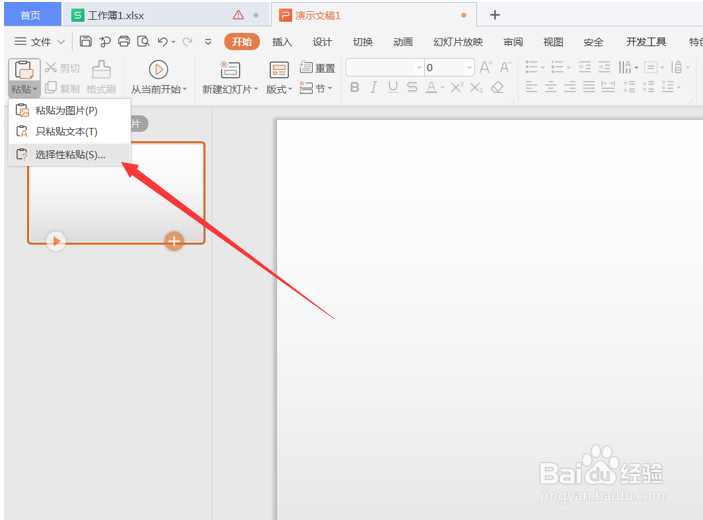Click the Redo arrow icon
Viewport: 703px width, 520px height.
[x=187, y=42]
